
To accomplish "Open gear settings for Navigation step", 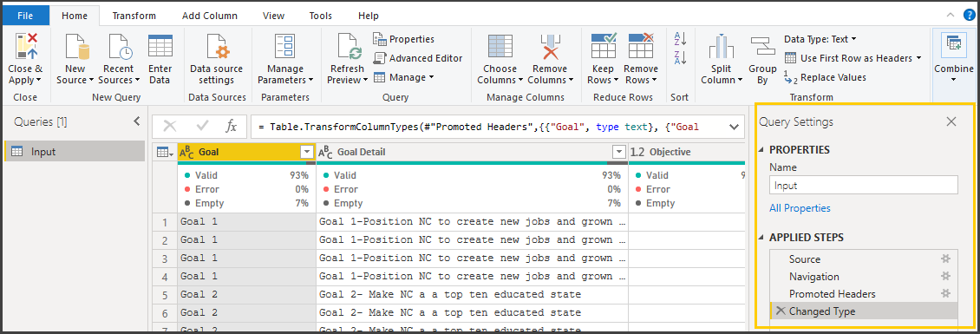I will (x=946, y=277).
